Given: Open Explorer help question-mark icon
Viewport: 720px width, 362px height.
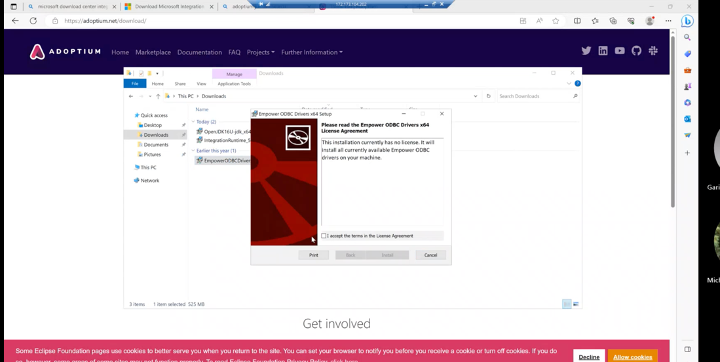Looking at the screenshot, I should coord(578,83).
